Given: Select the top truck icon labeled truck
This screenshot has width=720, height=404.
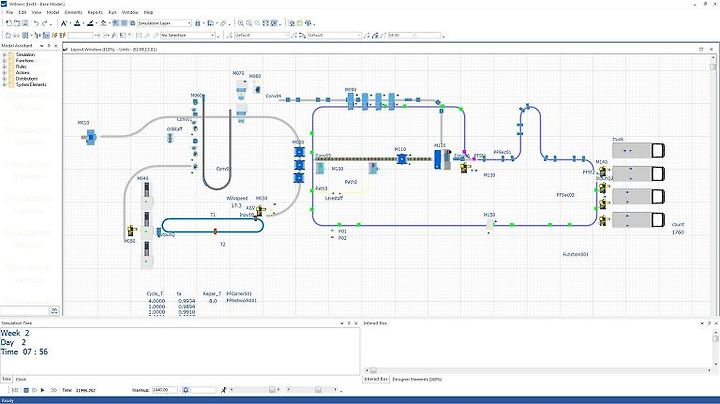Looking at the screenshot, I should pos(638,150).
